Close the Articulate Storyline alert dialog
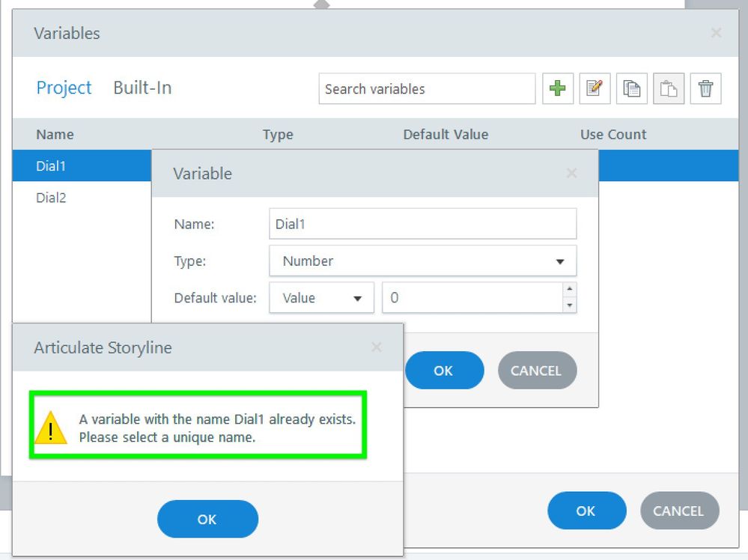This screenshot has width=748, height=560. 377,347
